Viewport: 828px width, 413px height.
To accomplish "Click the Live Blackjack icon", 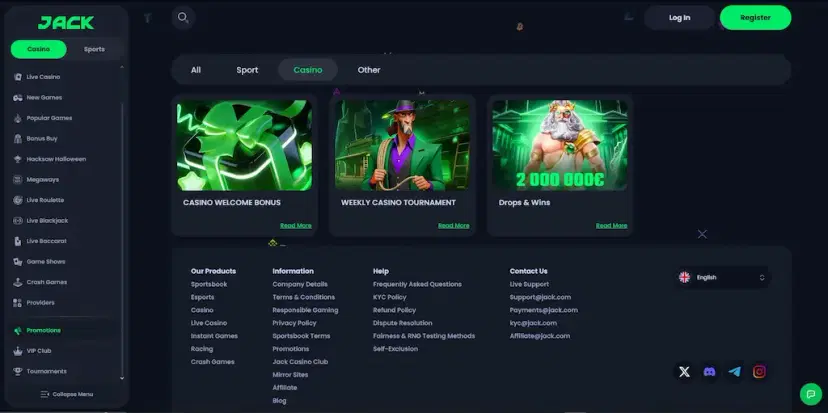I will click(18, 221).
